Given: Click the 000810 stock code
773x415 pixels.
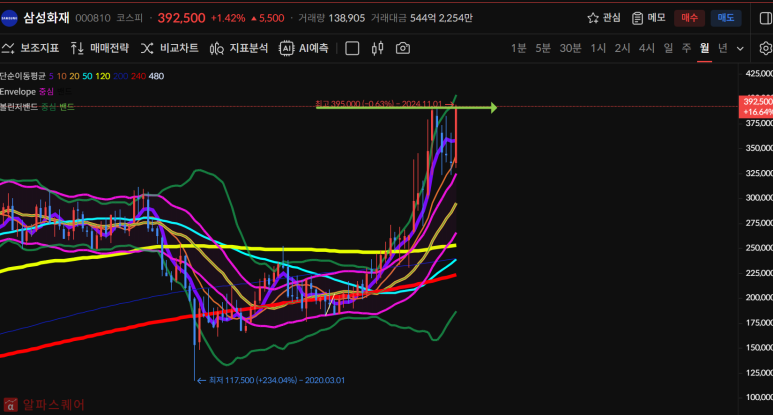Looking at the screenshot, I should 93,18.
